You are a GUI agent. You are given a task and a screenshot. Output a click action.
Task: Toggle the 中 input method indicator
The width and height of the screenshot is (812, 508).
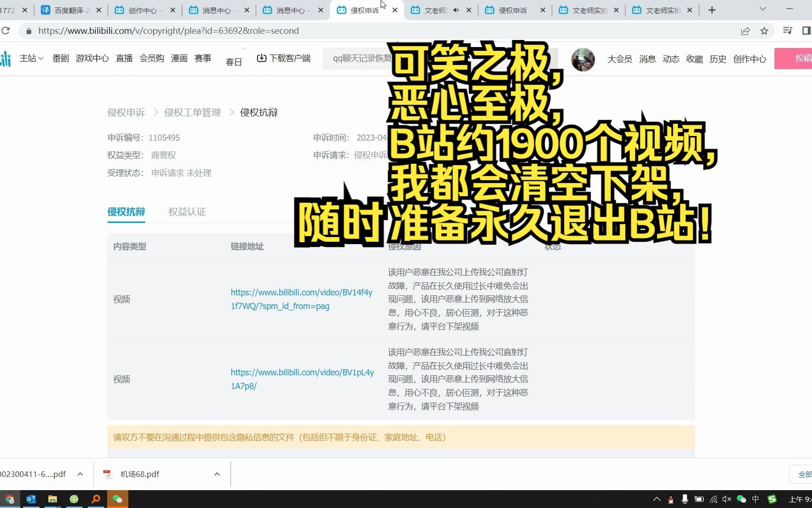point(755,500)
